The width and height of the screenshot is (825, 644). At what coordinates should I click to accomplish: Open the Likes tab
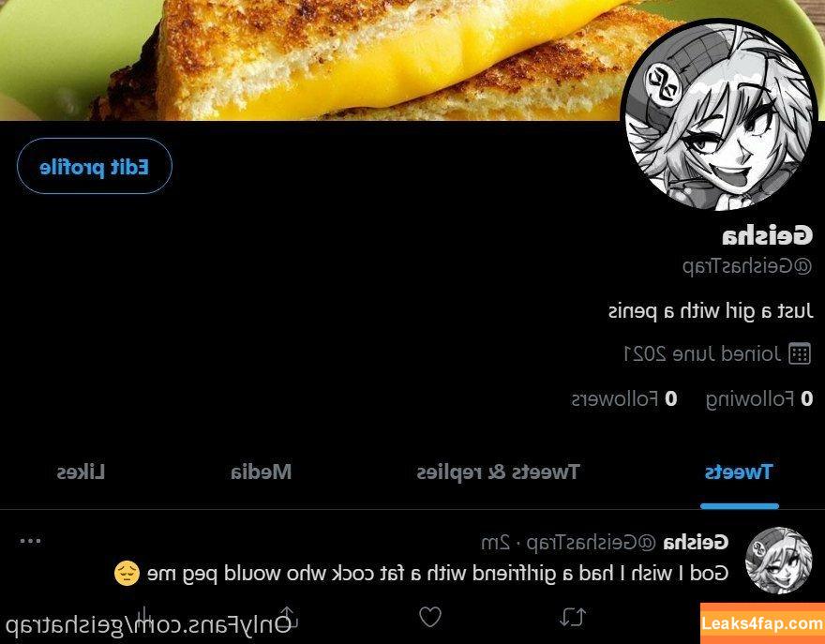[81, 472]
